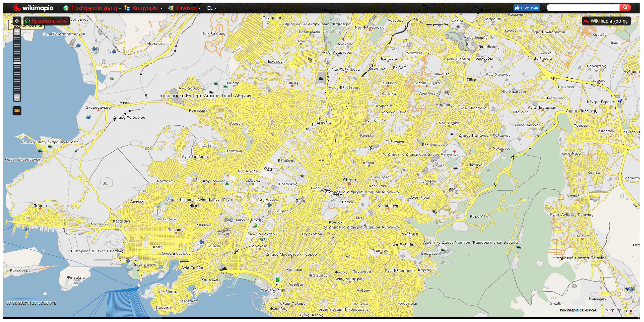The width and height of the screenshot is (644, 322).
Task: Click the green ship icon next to Κορυδαλλός
Action: (x=227, y=183)
